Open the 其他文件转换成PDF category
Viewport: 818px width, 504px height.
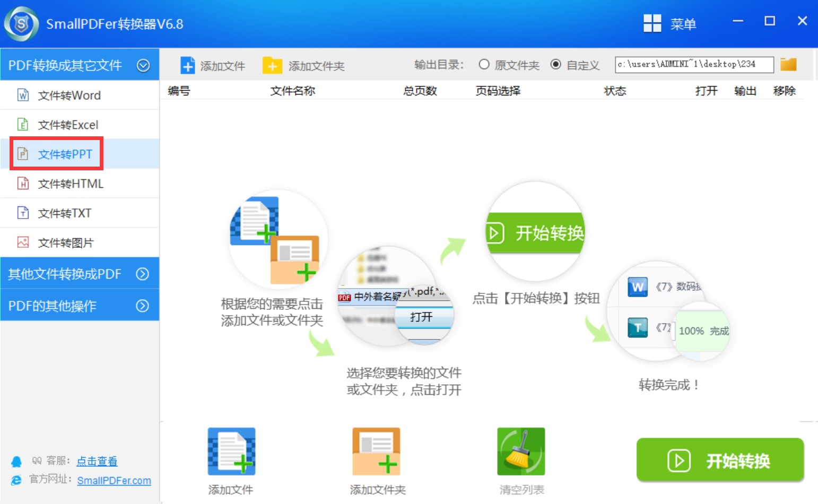pos(80,274)
